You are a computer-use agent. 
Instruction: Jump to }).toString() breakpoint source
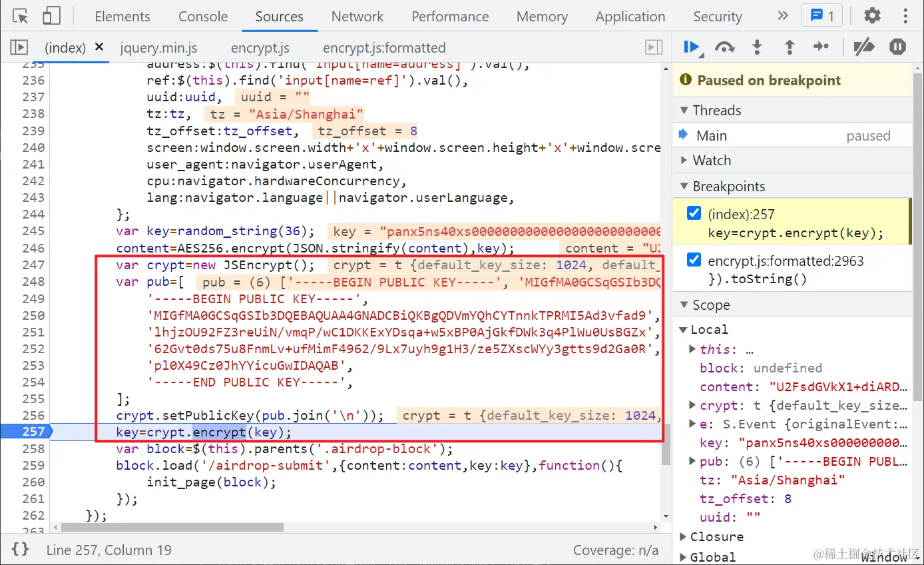click(x=758, y=279)
